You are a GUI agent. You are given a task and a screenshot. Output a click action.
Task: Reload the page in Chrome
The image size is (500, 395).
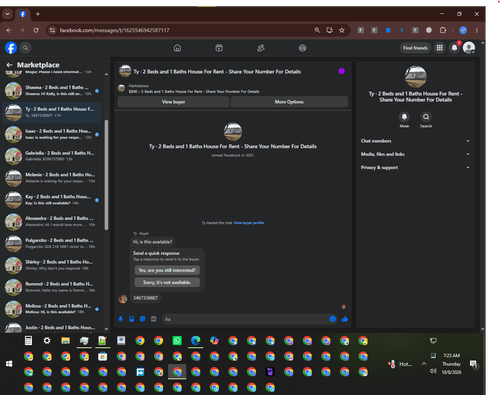pyautogui.click(x=36, y=30)
